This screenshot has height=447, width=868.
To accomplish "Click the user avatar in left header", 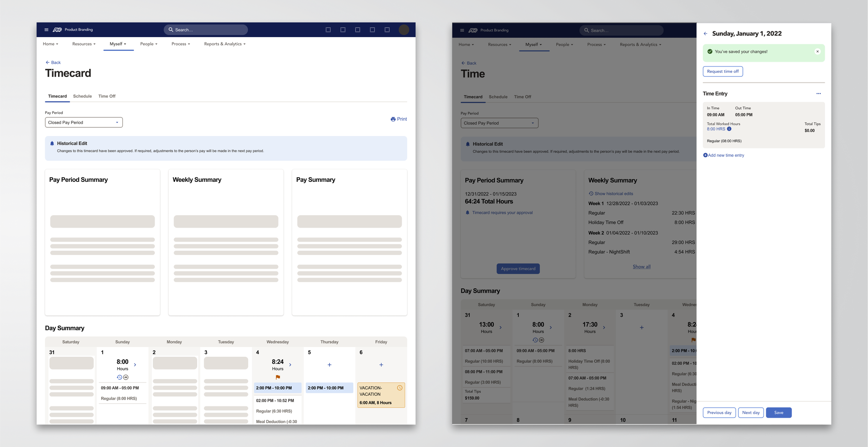I will (x=403, y=30).
